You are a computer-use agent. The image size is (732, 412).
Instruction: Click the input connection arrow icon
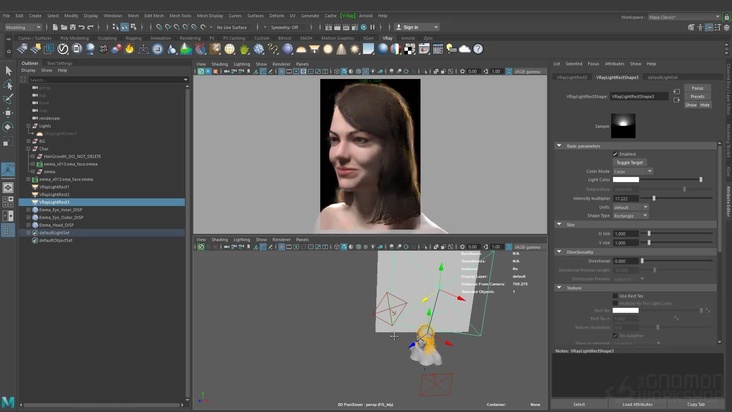tap(676, 91)
